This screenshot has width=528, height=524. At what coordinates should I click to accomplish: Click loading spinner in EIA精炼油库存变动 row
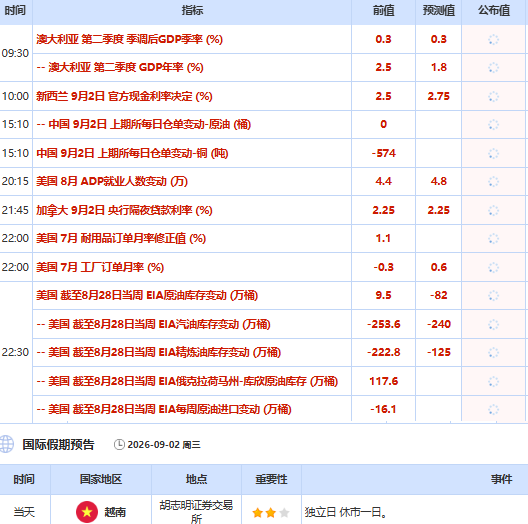pos(493,353)
